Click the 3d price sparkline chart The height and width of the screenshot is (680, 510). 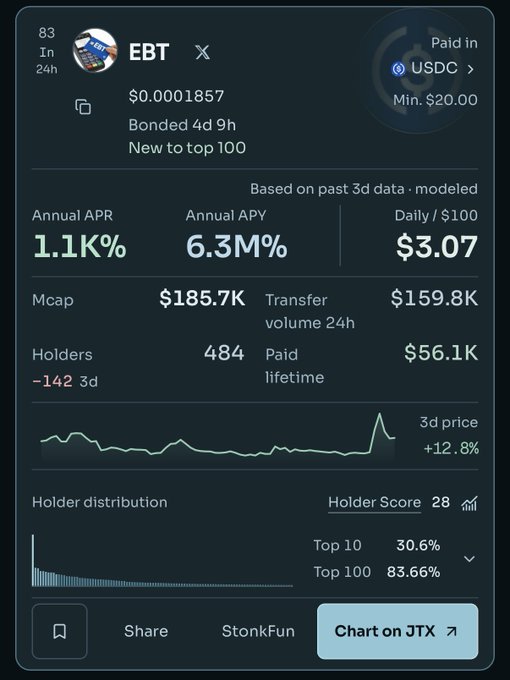coord(218,435)
